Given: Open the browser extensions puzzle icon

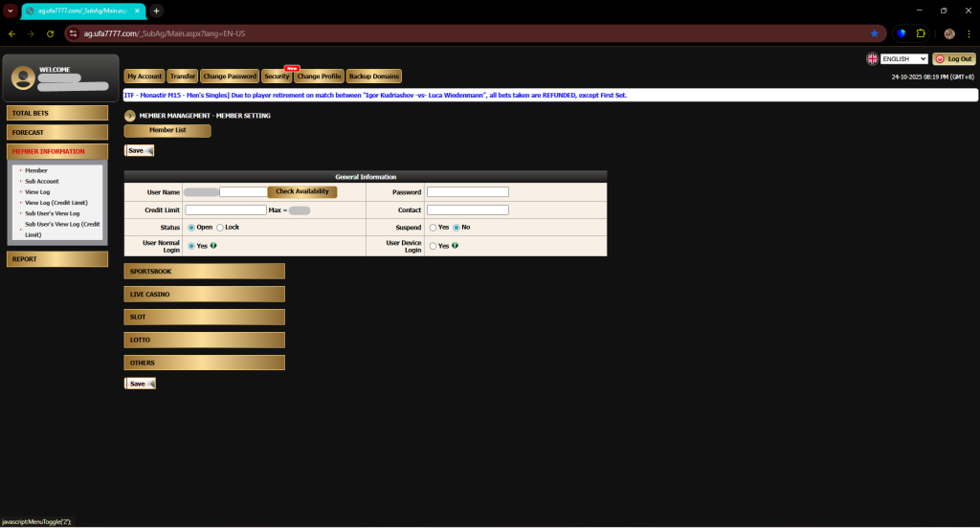Looking at the screenshot, I should tap(921, 33).
